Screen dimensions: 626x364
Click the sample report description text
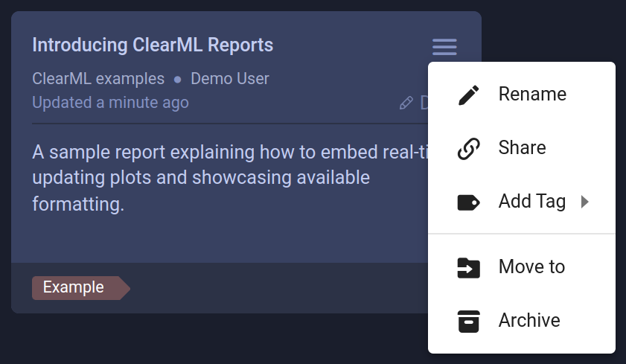tap(201, 179)
